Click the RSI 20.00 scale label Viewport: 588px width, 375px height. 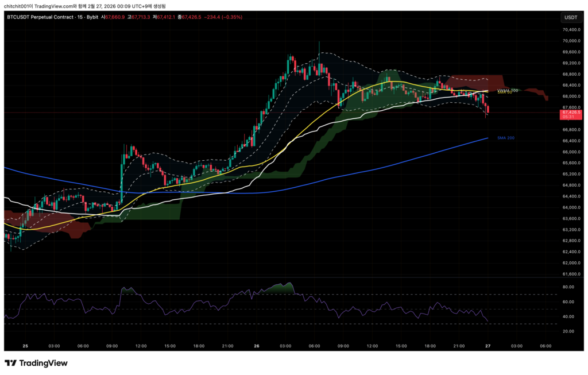(x=568, y=331)
